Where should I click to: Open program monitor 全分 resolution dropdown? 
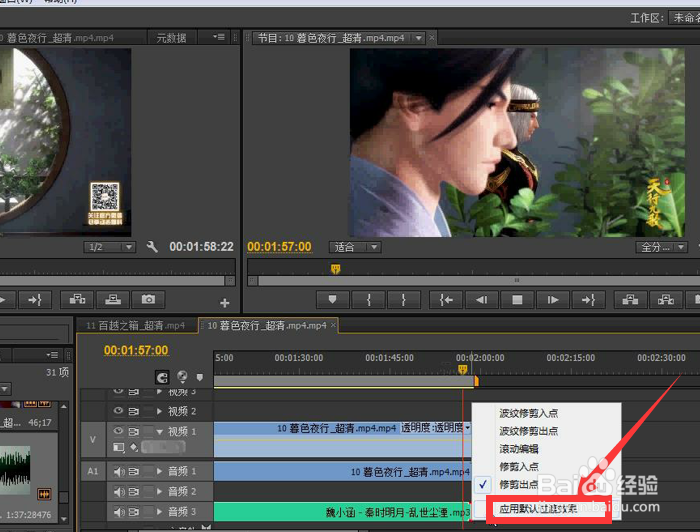(661, 247)
